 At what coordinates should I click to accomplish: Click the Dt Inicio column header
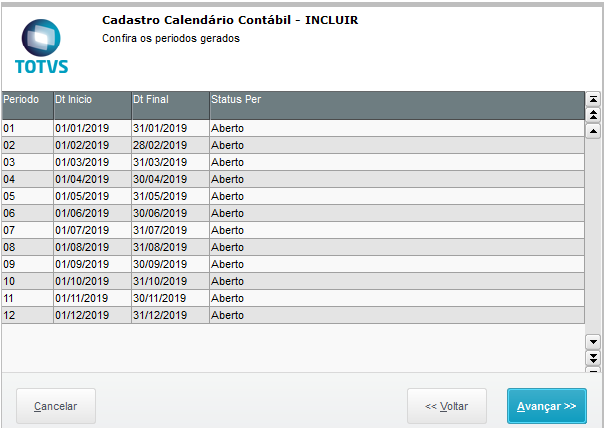93,105
